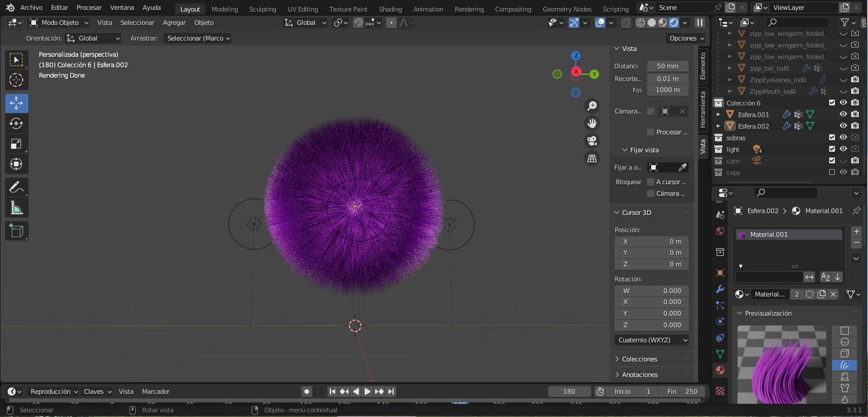Viewport: 868px width, 417px height.
Task: Open the Herramienta sidebar tab
Action: [703, 109]
